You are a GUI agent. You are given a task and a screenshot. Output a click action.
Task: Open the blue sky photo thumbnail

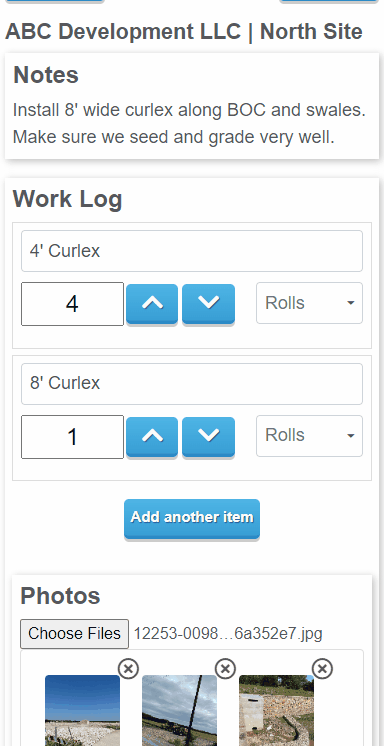click(82, 710)
